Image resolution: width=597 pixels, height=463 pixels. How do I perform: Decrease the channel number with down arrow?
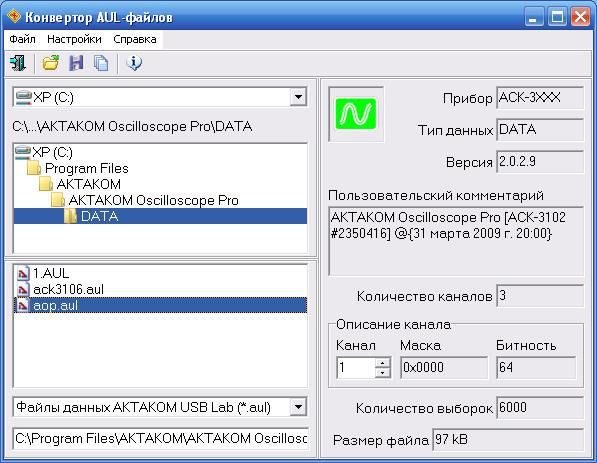pyautogui.click(x=382, y=373)
